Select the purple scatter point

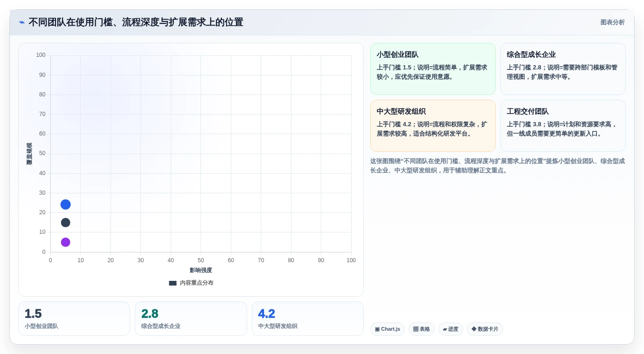[65, 242]
